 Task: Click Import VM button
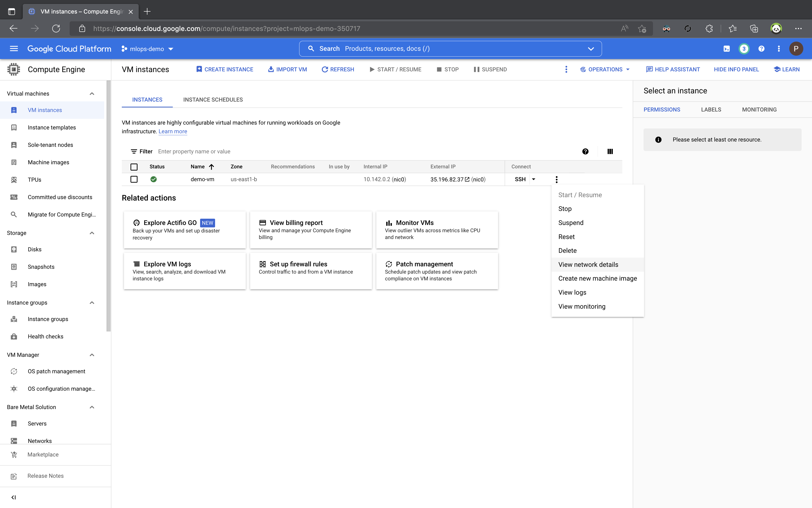288,69
